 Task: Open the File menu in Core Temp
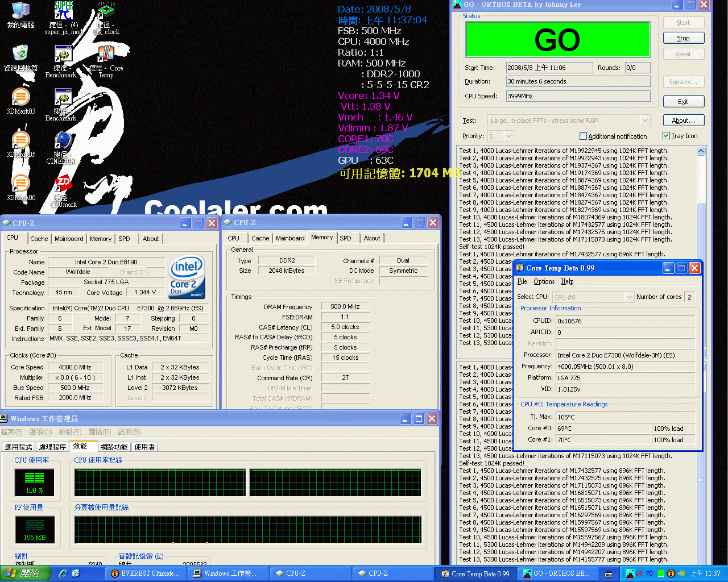[522, 281]
